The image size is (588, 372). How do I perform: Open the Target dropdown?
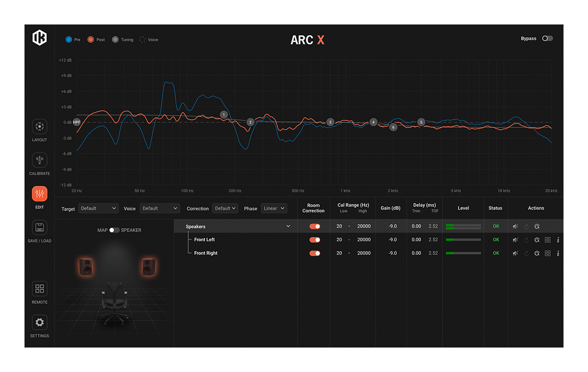tap(98, 209)
